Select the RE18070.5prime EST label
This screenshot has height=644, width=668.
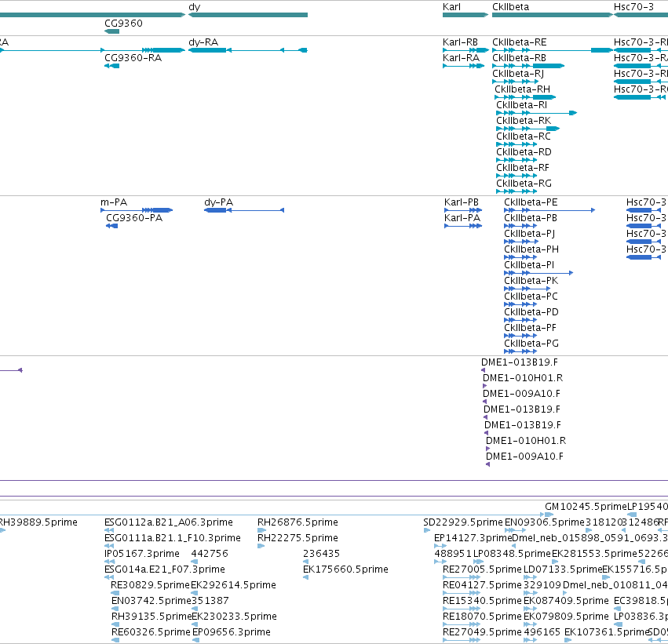[x=482, y=617]
